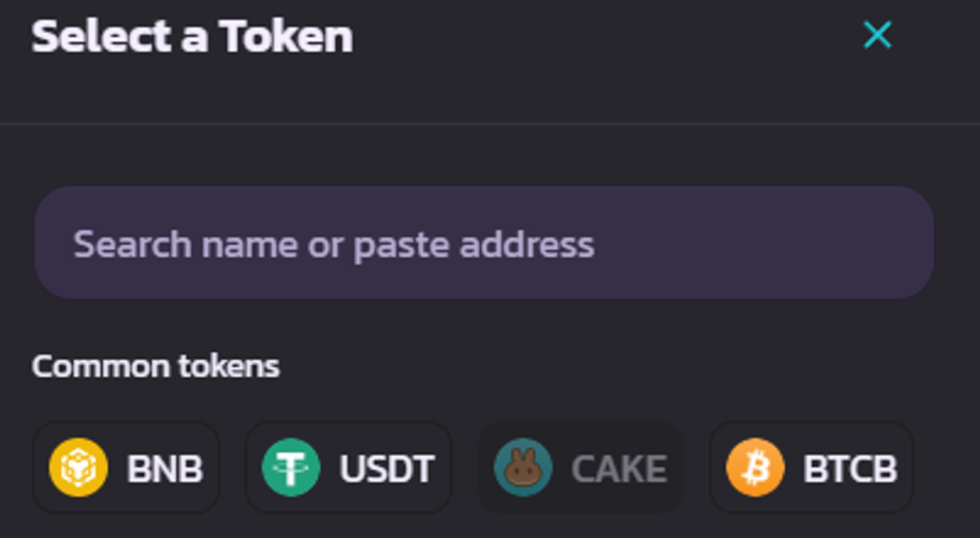Click the green Tether USDT icon
This screenshot has width=980, height=538.
[291, 467]
